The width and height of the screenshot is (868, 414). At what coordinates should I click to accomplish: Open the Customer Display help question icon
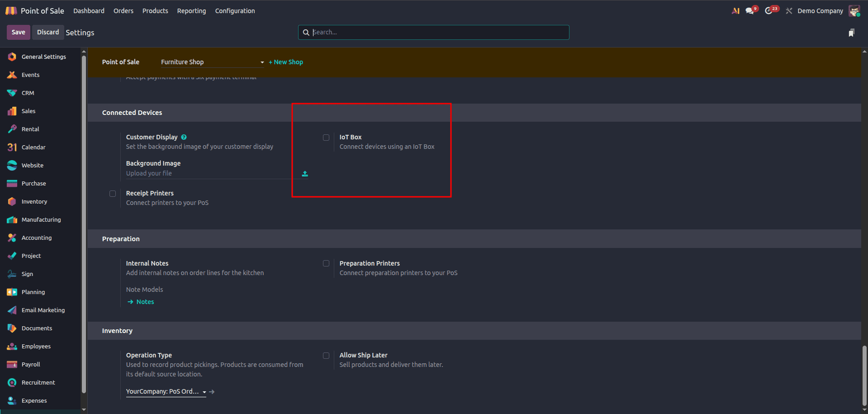(184, 137)
